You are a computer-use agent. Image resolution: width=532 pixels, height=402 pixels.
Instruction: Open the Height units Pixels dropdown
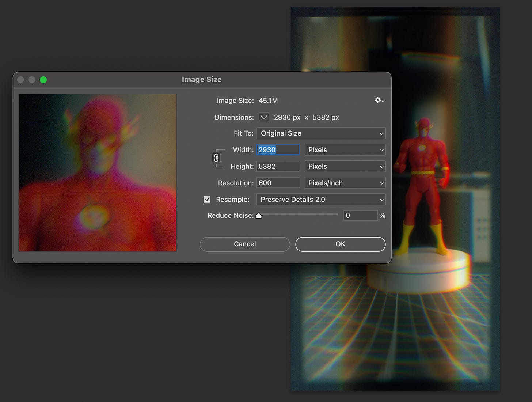[x=345, y=166]
